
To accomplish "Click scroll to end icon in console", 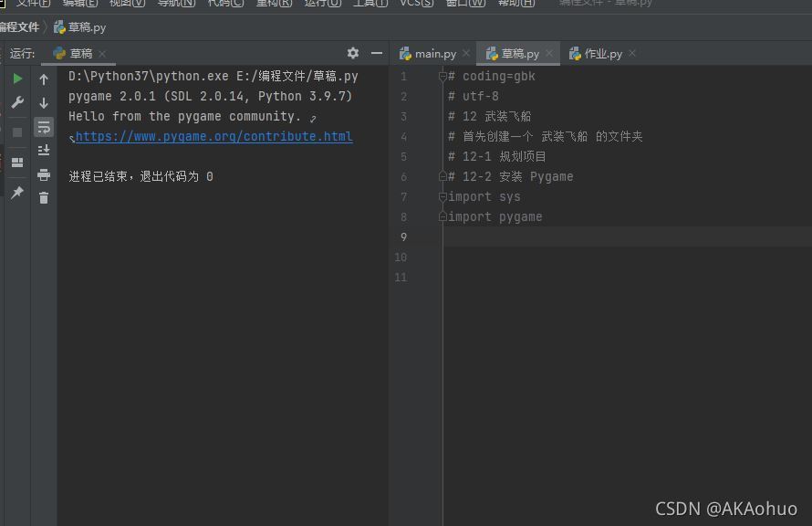I will [44, 151].
